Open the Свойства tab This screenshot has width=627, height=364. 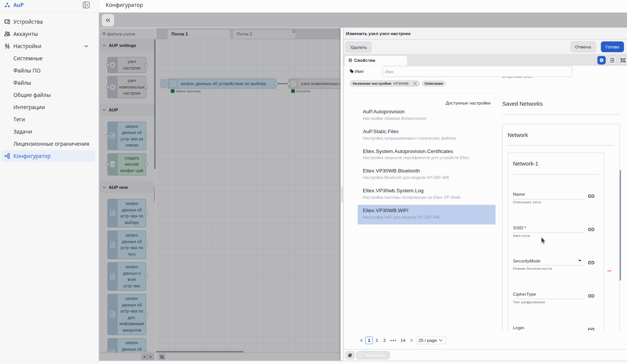click(x=376, y=60)
